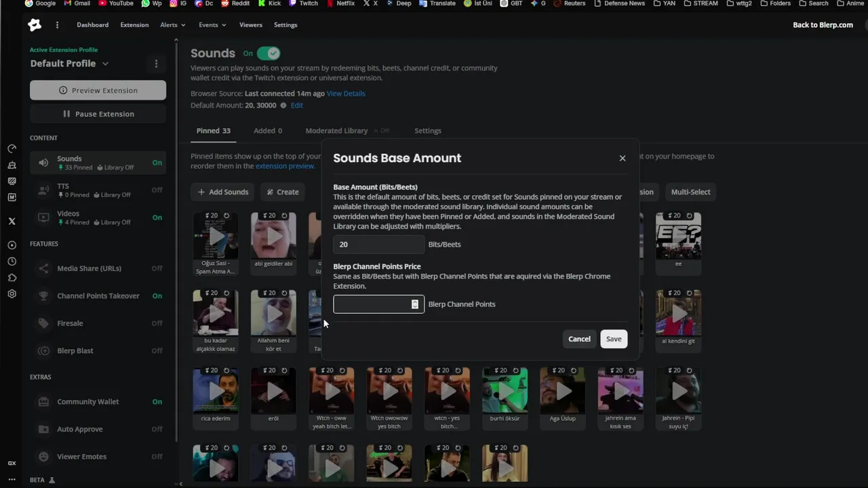Click the Viewer Emotes icon

point(43,457)
